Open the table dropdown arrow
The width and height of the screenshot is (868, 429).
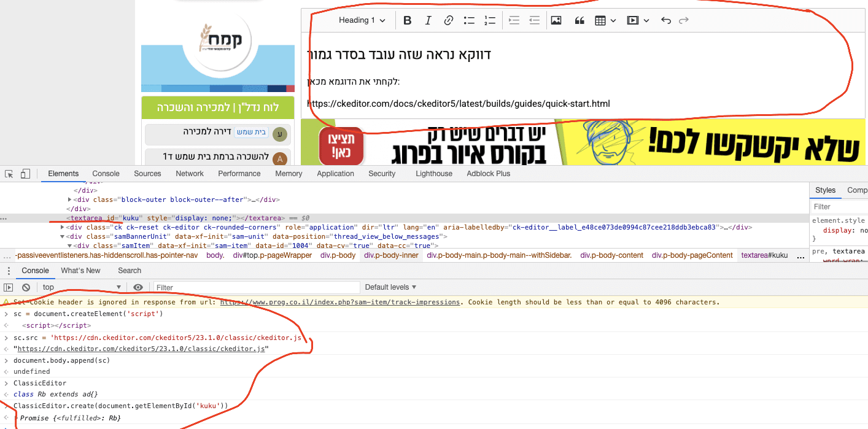point(613,20)
